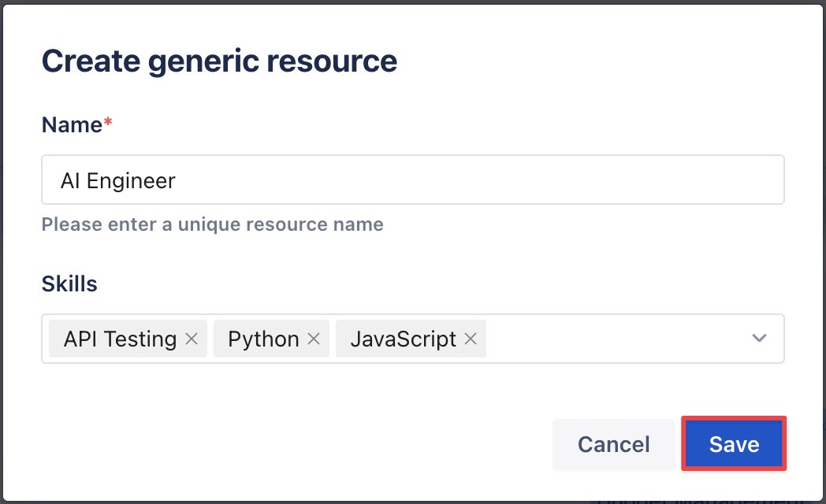Remove the Python skill tag
826x504 pixels.
[313, 339]
